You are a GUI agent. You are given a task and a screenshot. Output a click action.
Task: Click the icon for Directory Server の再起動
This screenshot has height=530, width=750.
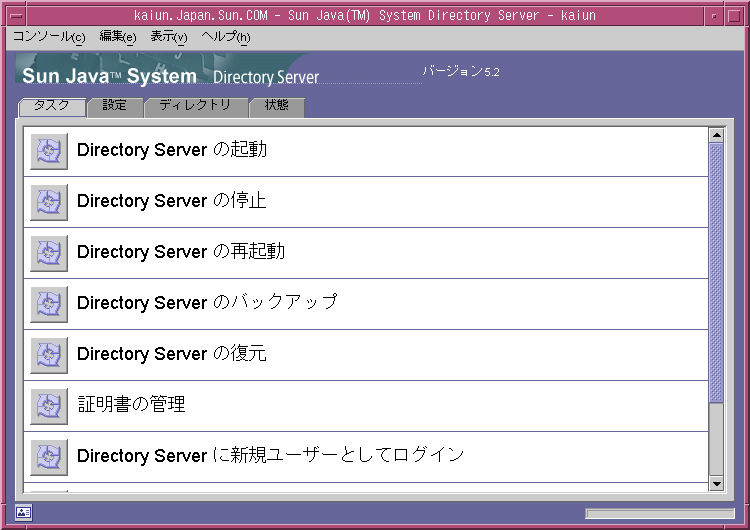pos(49,253)
